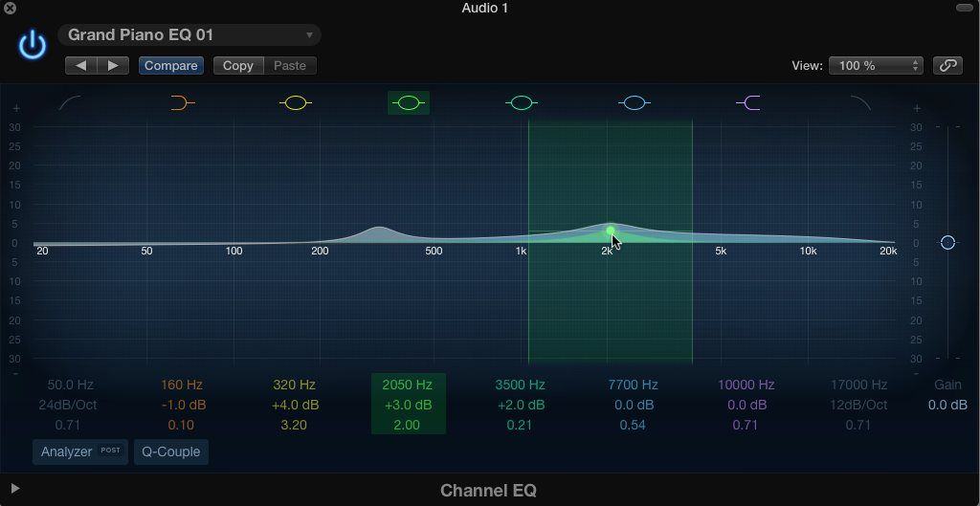The image size is (980, 506).
Task: Toggle the Q-Couple button
Action: (x=171, y=451)
